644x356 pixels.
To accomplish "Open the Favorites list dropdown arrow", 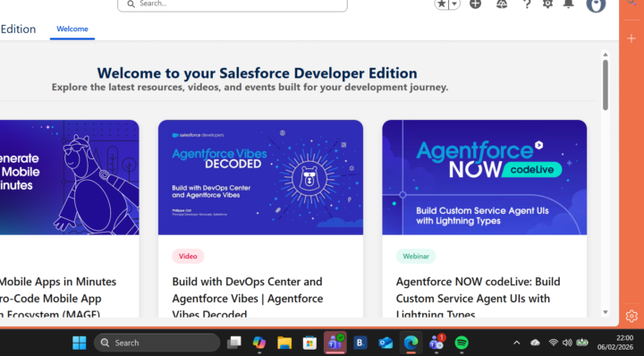I will (454, 4).
